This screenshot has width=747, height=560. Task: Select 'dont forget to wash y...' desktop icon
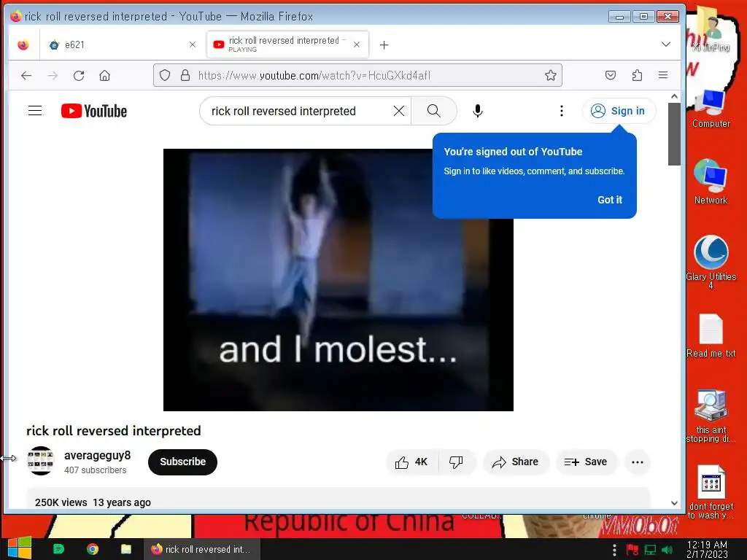(x=711, y=492)
